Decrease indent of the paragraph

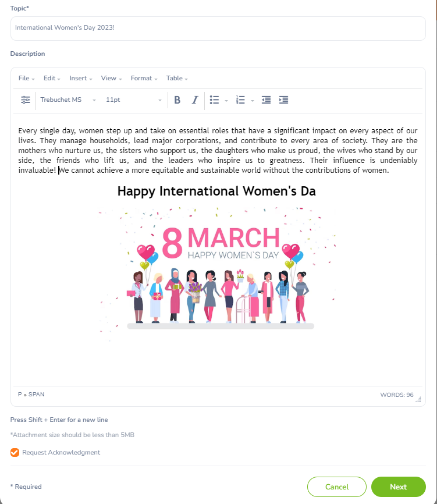tap(266, 100)
